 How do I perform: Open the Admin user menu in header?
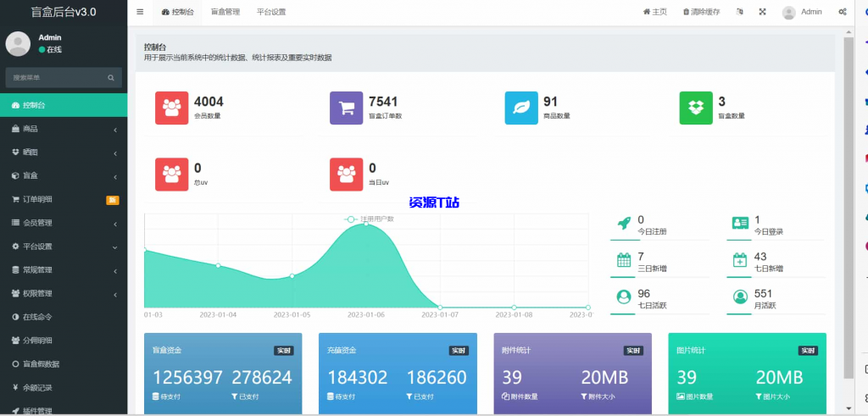[802, 12]
